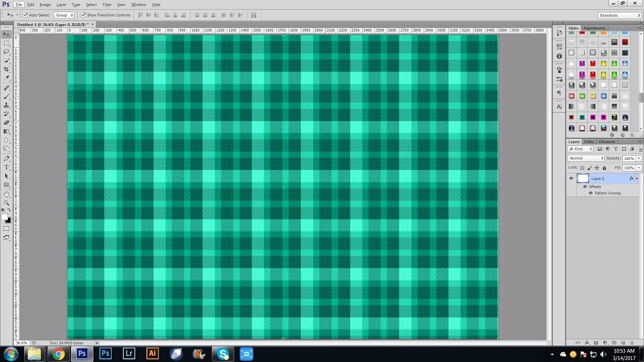
Task: Select the Horizontal Type tool
Action: 7,167
